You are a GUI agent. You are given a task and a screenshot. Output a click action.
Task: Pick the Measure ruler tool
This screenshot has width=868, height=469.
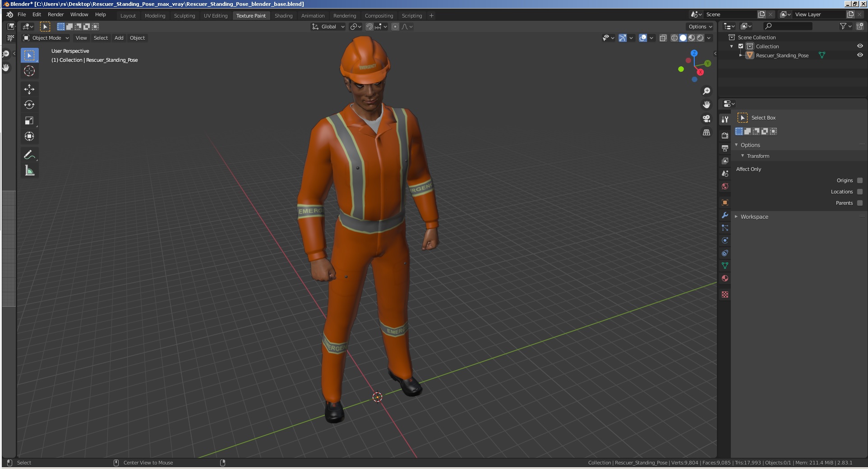(29, 170)
